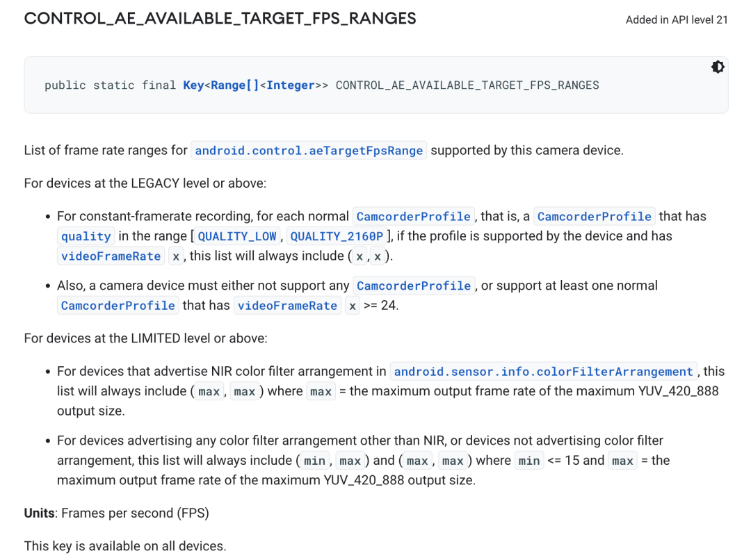Click CamcorderProfile link following "that is, a"
The image size is (751, 560).
[x=595, y=217]
